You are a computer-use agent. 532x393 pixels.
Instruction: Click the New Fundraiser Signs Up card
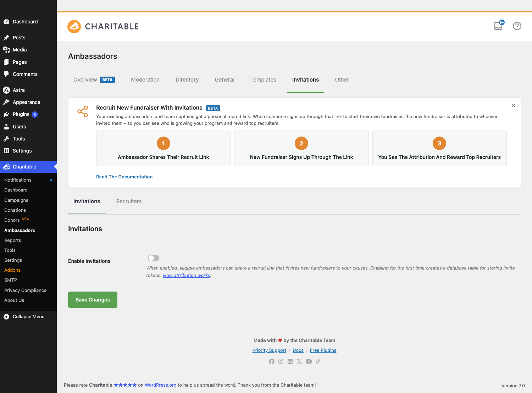[301, 148]
